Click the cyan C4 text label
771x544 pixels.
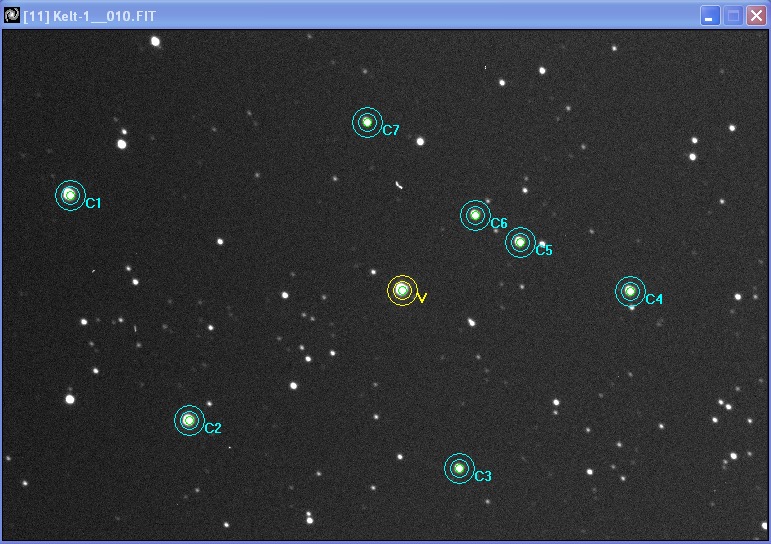pos(654,299)
